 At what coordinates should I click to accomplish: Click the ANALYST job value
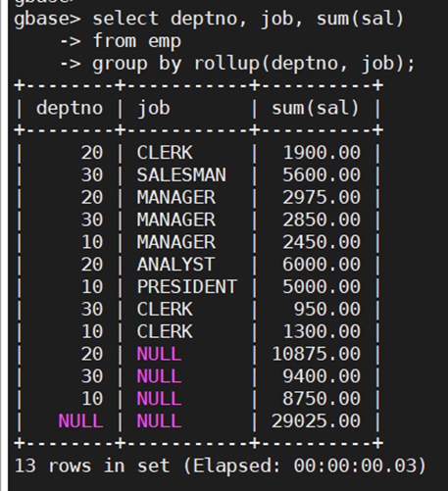175,265
